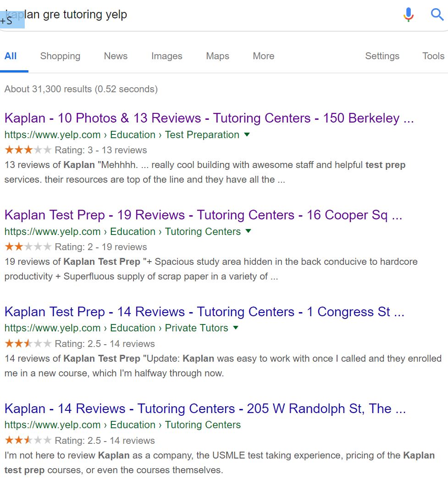448x481 pixels.
Task: Open the Settings menu
Action: click(382, 56)
